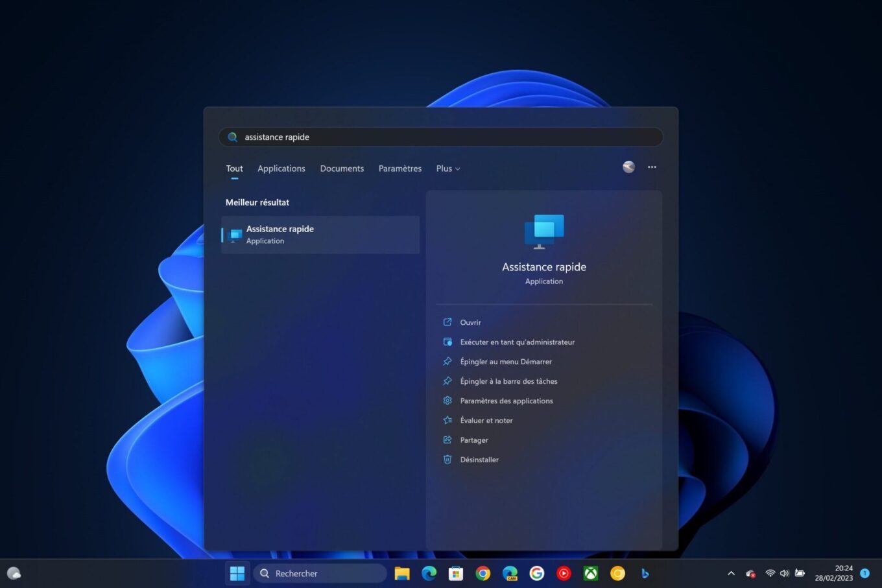
Task: Click the pin icon beside Épingler au menu Démarrer
Action: tap(447, 362)
